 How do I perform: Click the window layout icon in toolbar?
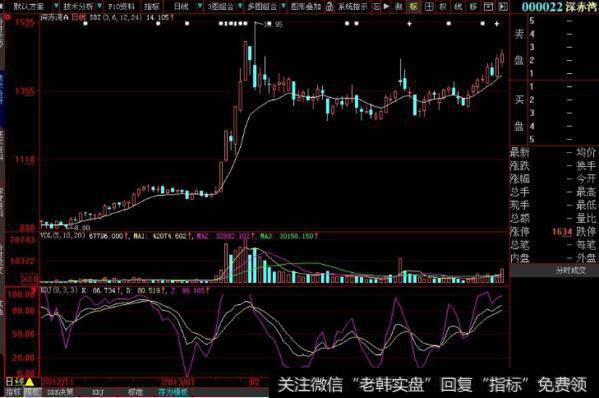pos(488,6)
